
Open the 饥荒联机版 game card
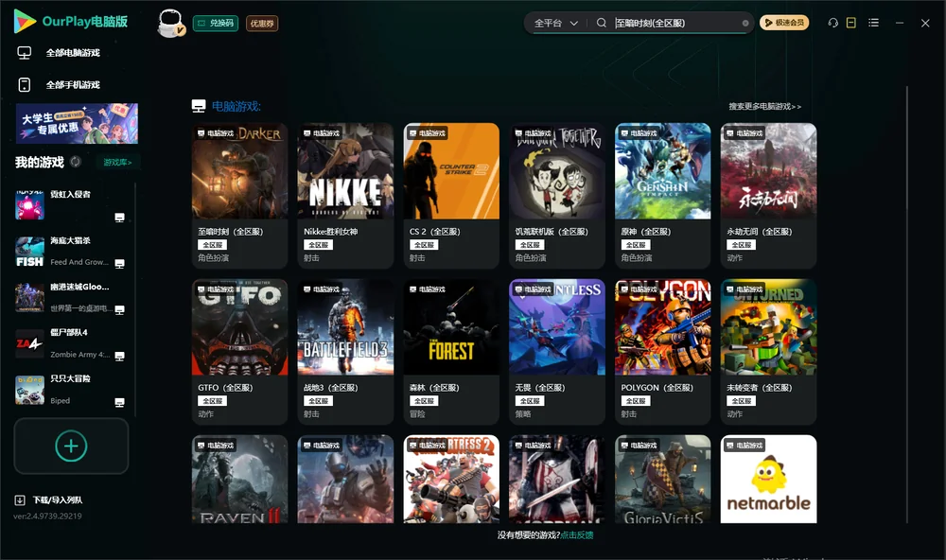557,196
